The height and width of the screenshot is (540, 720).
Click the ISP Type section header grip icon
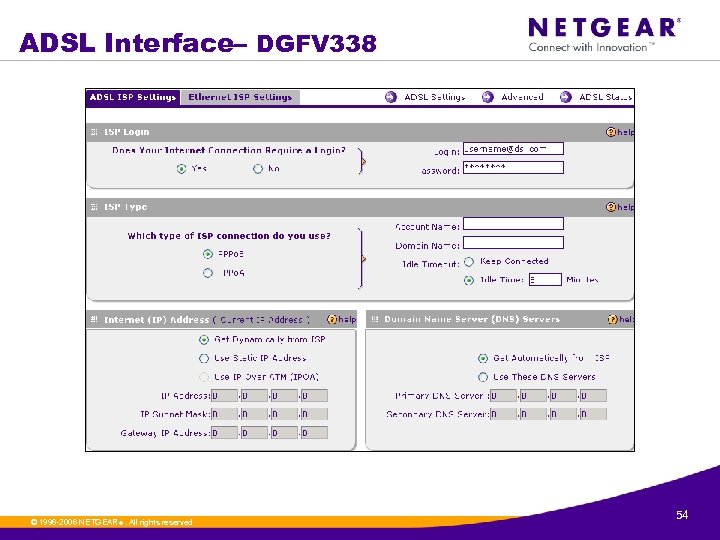(94, 207)
